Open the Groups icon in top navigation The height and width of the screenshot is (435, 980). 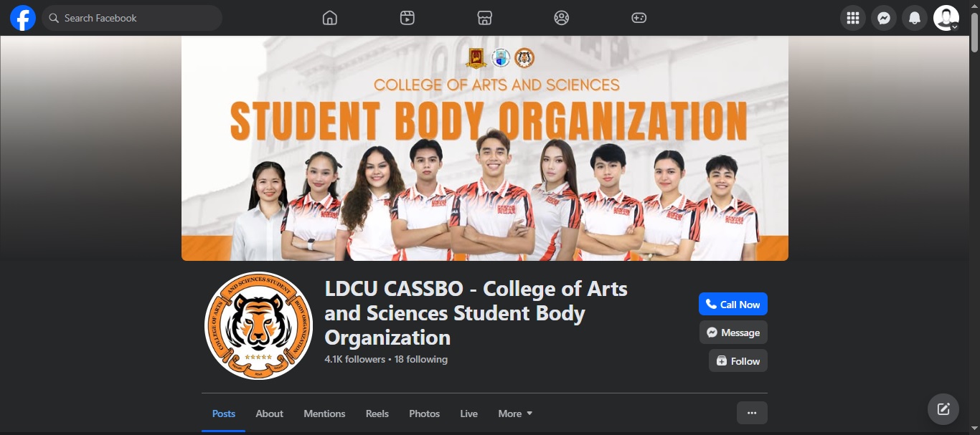tap(562, 18)
